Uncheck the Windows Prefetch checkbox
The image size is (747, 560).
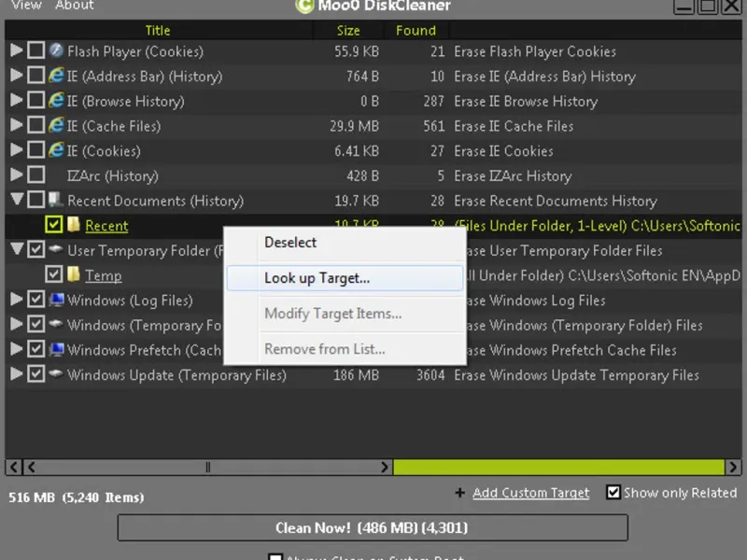[36, 348]
